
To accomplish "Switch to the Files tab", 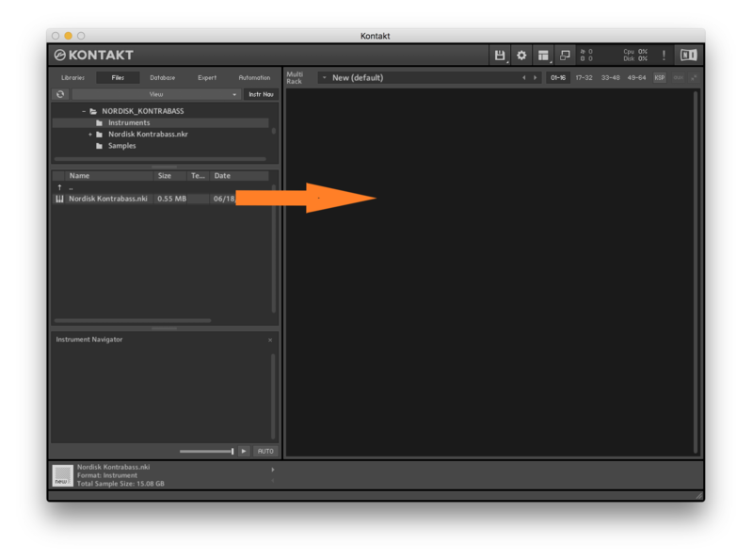I will coord(118,78).
